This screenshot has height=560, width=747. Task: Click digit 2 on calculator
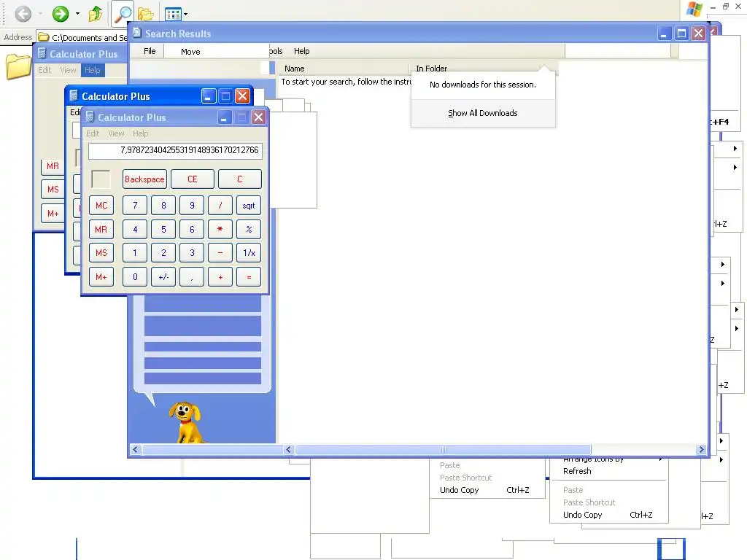pos(163,253)
